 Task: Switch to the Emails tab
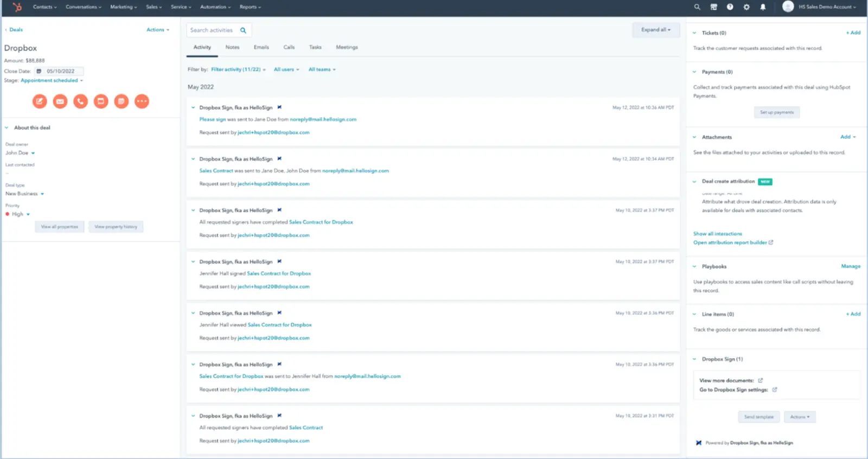tap(261, 47)
